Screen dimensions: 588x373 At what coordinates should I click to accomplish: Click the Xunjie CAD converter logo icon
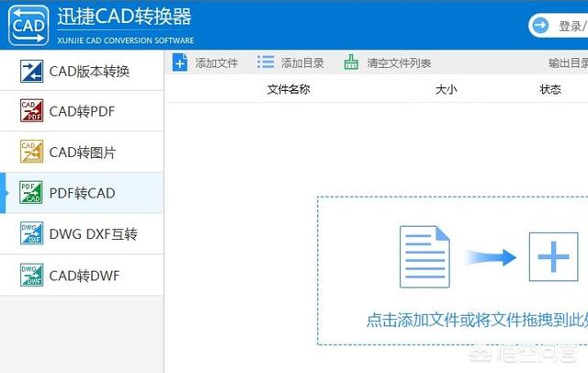coord(28,26)
